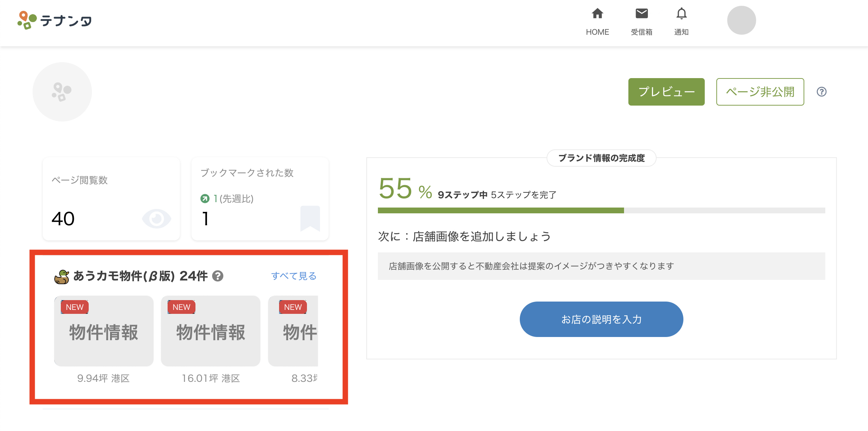Click the すべて見る link

point(294,276)
